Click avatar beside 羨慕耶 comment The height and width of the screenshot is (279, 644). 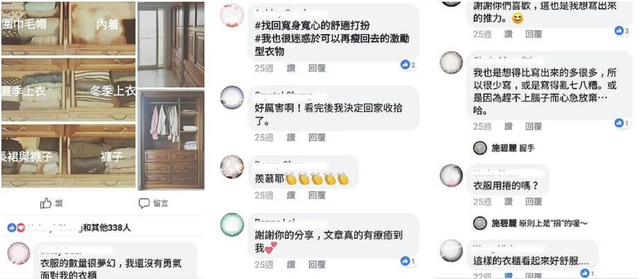pos(232,167)
